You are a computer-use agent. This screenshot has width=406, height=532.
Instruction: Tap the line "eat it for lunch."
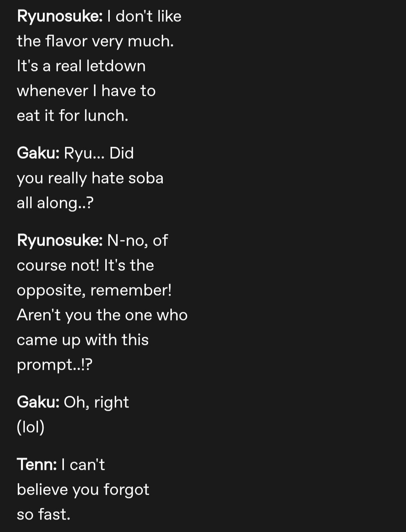[x=73, y=116]
